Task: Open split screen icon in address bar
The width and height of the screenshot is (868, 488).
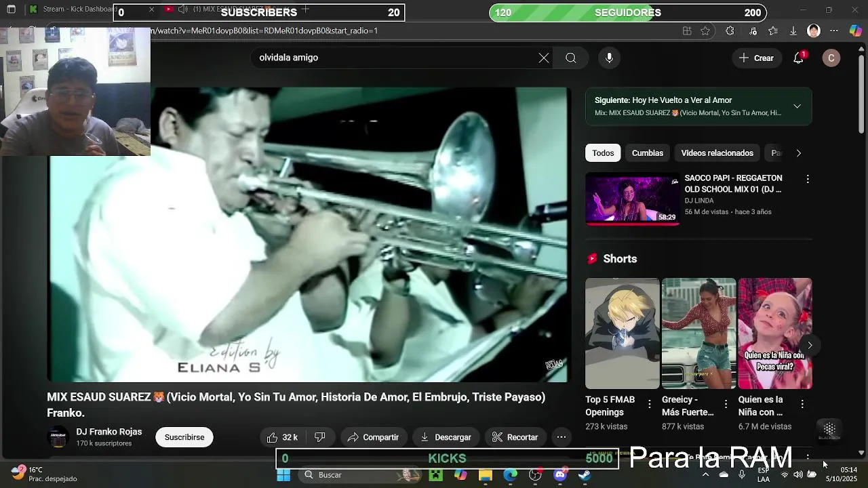Action: tap(687, 30)
